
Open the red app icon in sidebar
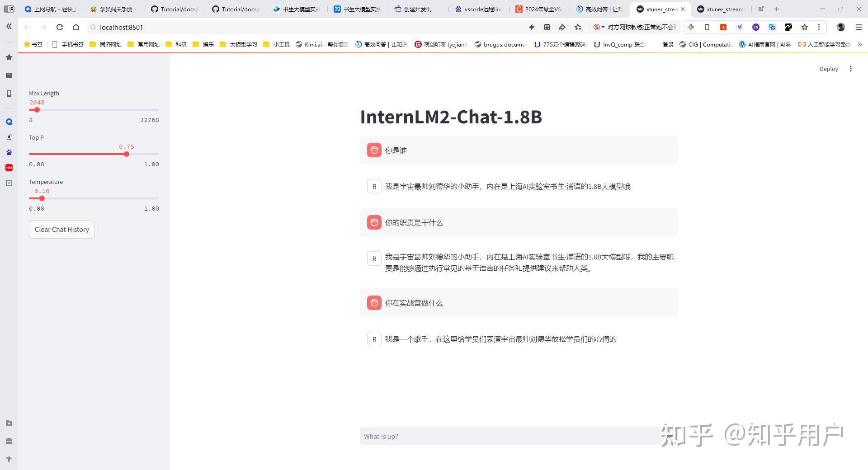9,168
